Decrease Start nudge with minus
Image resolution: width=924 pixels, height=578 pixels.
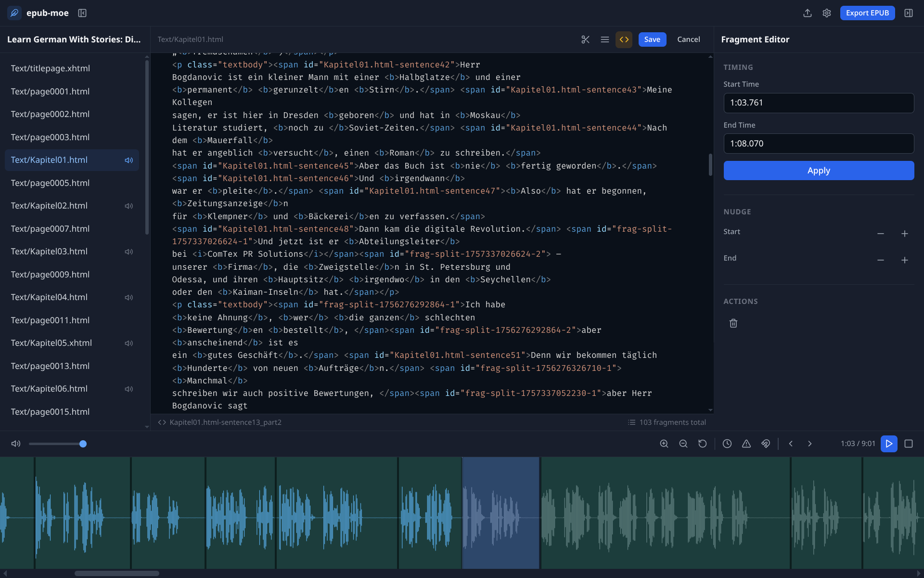tap(881, 234)
